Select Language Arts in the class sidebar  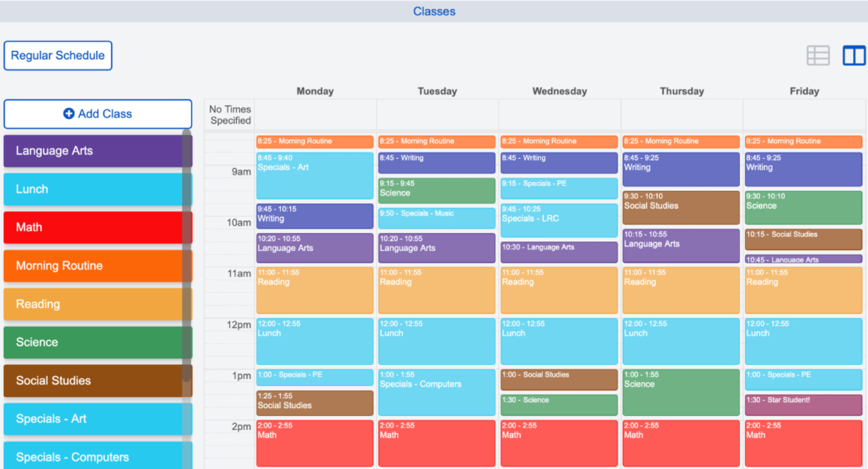click(94, 150)
